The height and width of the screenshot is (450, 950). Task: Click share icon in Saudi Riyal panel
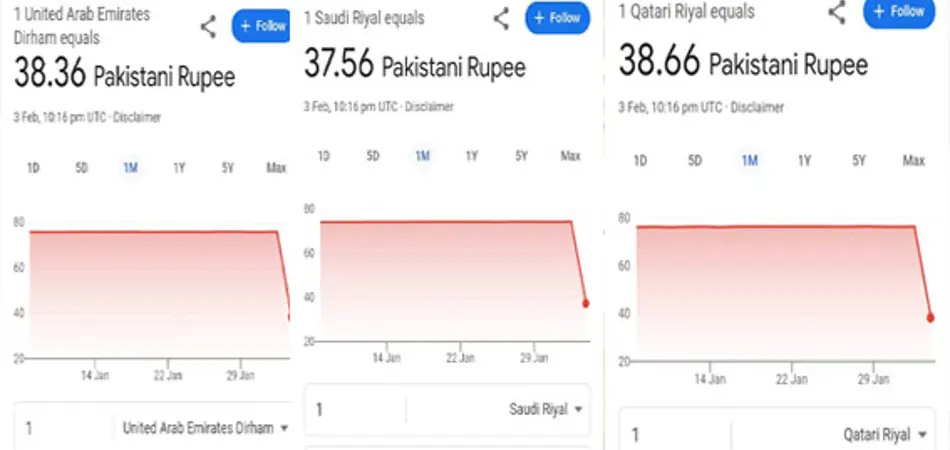(501, 18)
